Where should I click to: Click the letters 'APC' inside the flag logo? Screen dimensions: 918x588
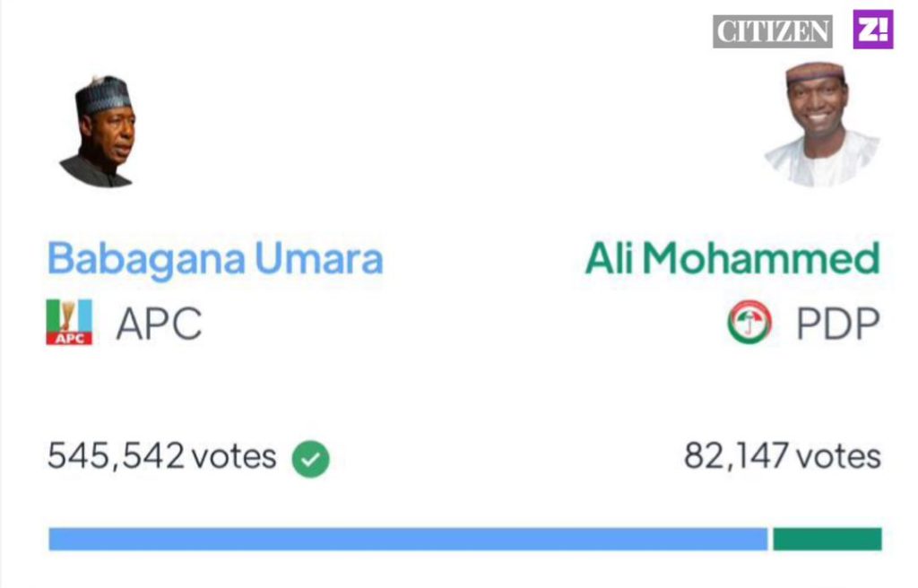[x=69, y=339]
